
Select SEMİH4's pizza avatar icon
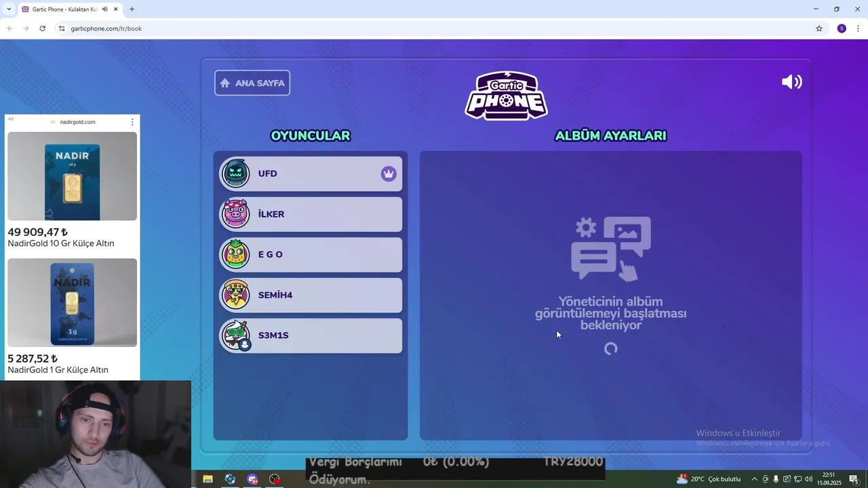[x=236, y=295]
